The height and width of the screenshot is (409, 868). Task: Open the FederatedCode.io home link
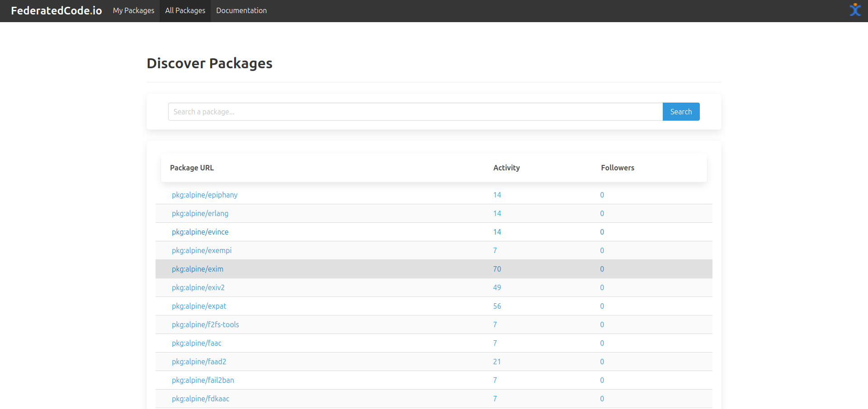(x=57, y=10)
